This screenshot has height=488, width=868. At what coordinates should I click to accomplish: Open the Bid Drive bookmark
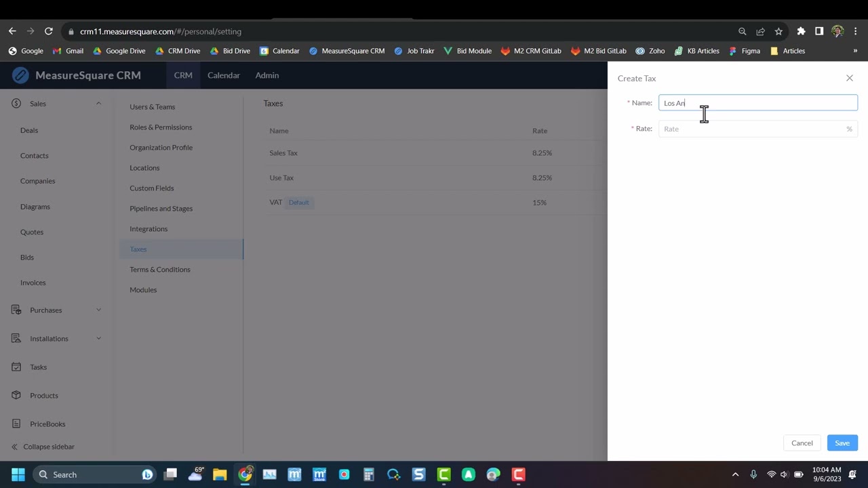click(x=230, y=51)
